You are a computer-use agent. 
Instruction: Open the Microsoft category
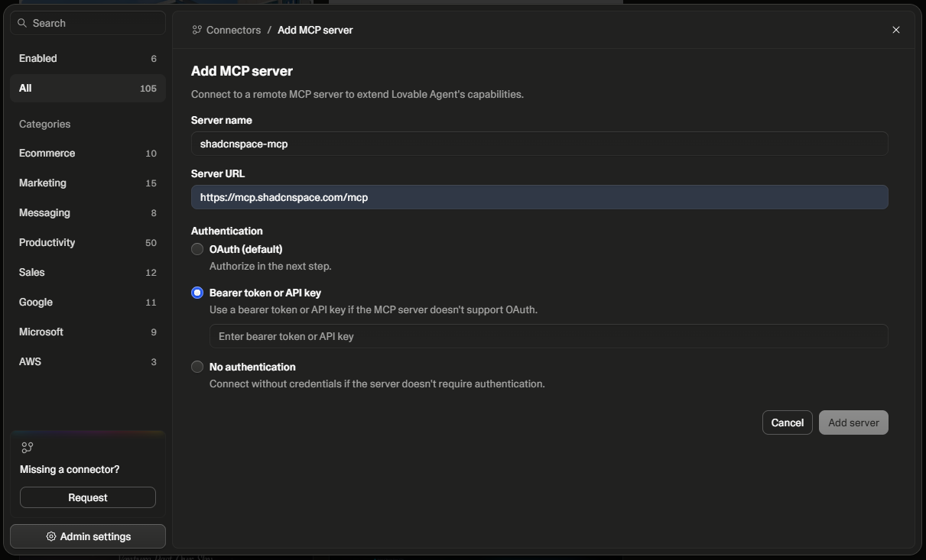click(x=88, y=332)
